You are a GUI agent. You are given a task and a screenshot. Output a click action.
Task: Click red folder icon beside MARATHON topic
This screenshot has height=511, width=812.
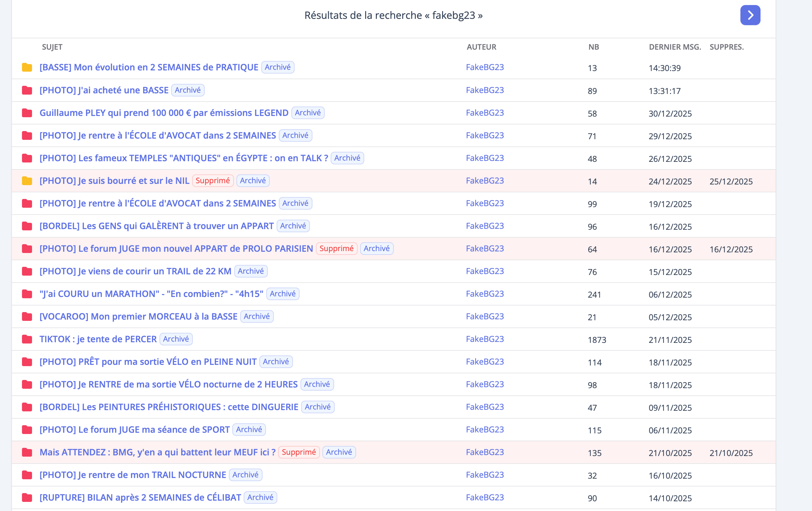click(x=27, y=294)
